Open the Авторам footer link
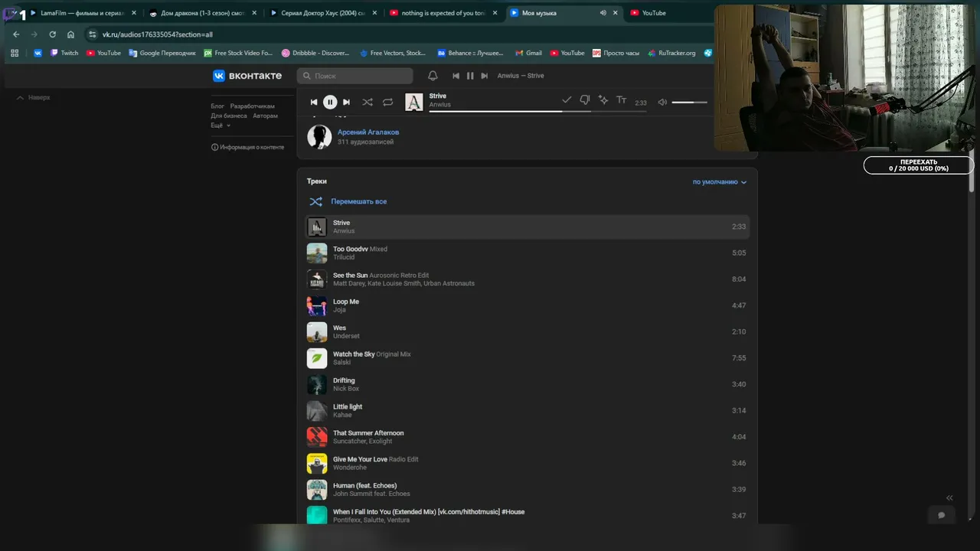Screen dimensions: 980x551 point(265,116)
